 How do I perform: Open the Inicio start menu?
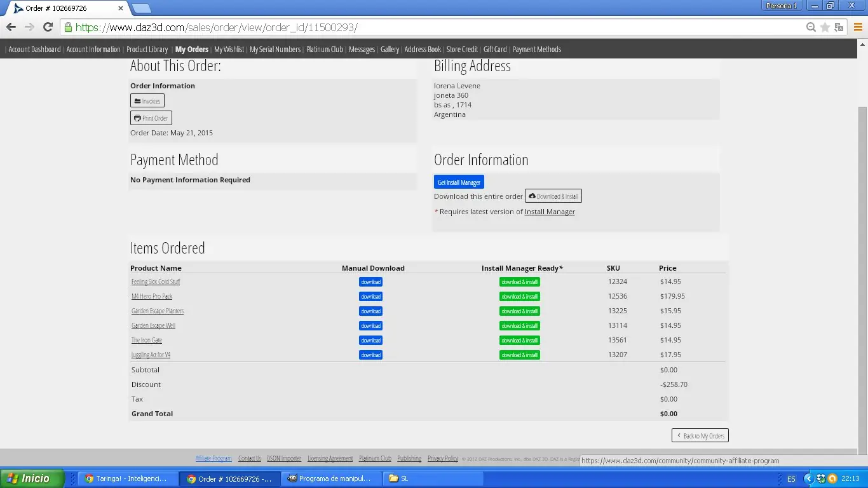(32, 478)
